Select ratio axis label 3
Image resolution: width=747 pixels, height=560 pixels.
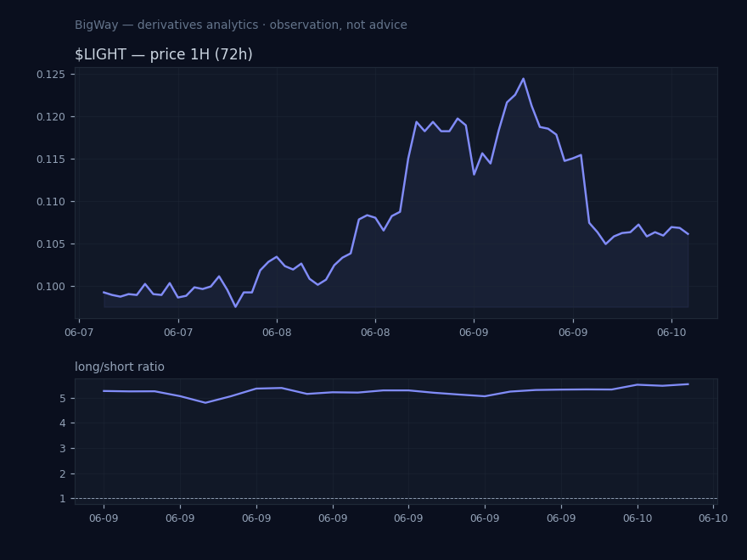(x=63, y=449)
